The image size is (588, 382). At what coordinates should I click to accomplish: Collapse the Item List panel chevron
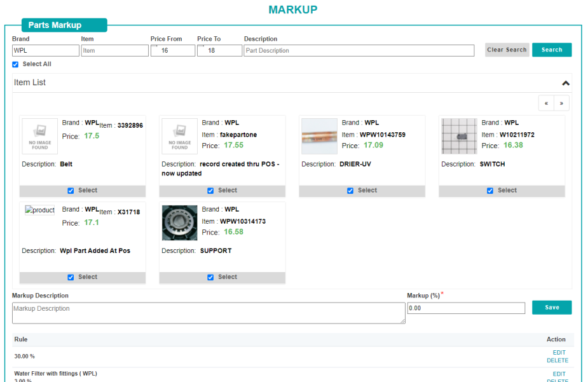coord(565,83)
